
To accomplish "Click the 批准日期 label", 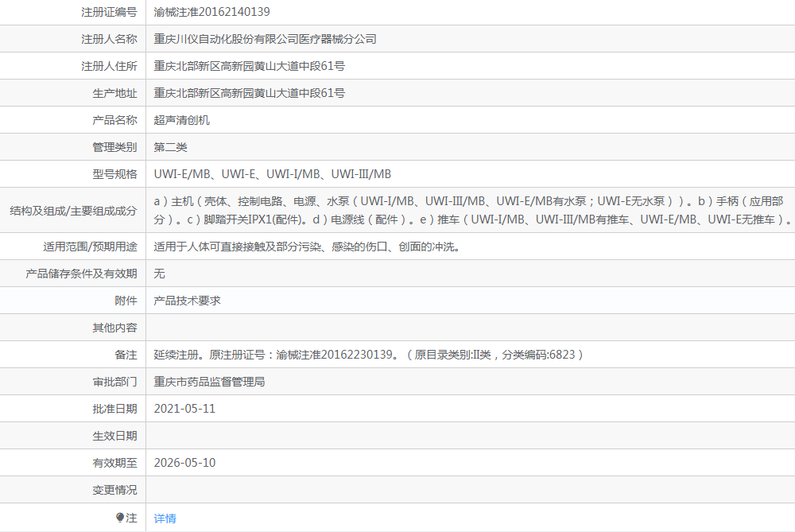I will click(114, 409).
